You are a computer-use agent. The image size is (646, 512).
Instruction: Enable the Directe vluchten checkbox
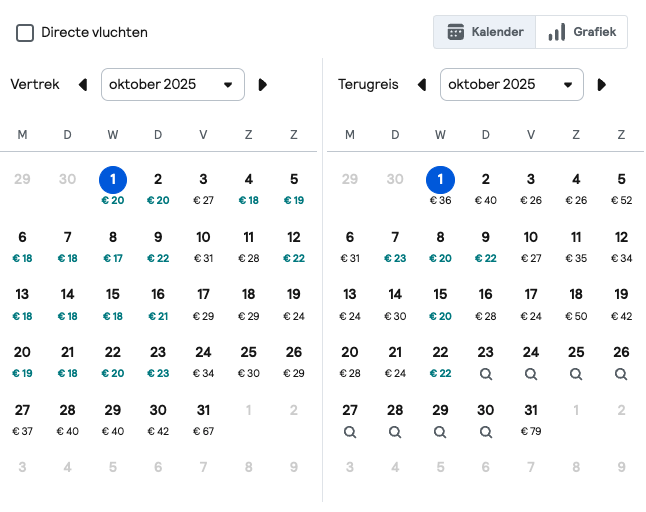(25, 33)
